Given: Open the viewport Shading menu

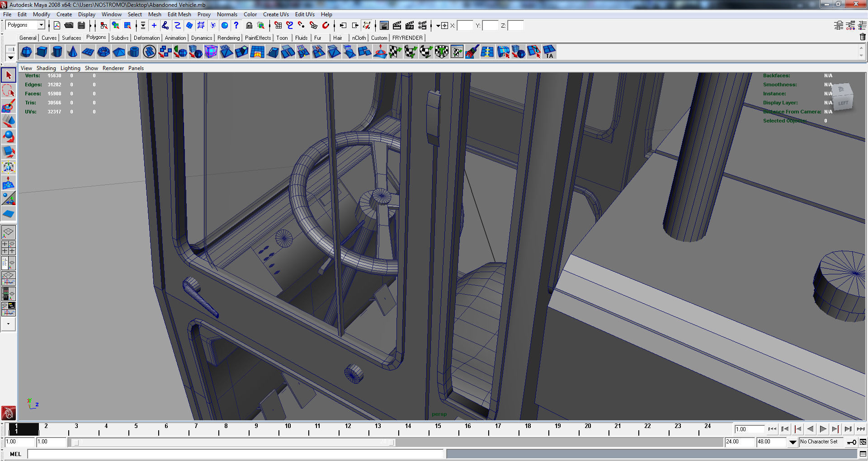Looking at the screenshot, I should [x=46, y=68].
